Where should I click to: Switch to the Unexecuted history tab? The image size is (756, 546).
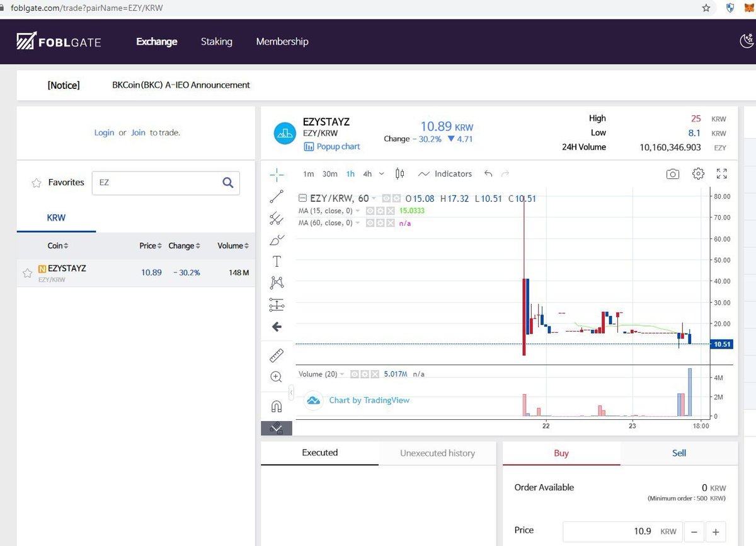437,453
